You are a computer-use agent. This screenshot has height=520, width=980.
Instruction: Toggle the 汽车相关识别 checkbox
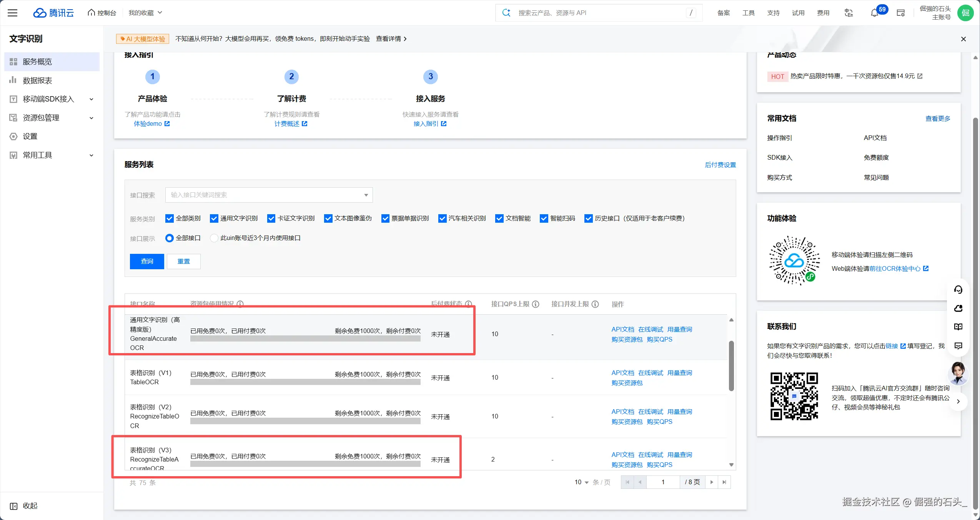(442, 218)
